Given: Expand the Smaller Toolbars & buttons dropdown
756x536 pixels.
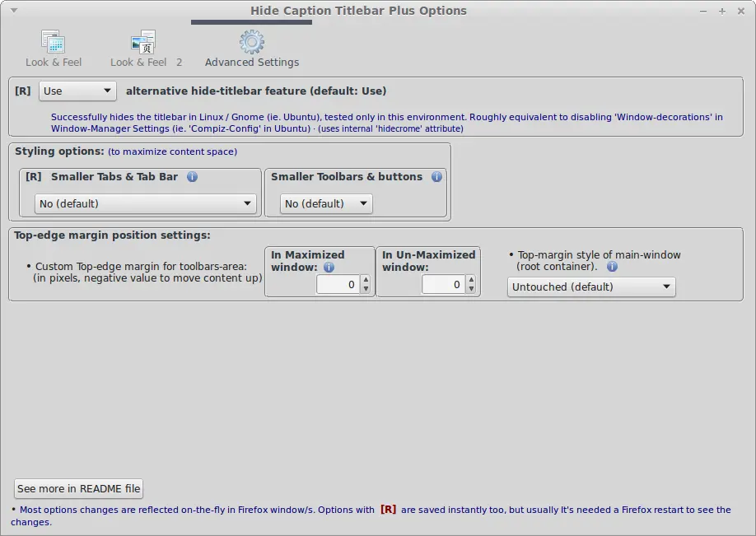Looking at the screenshot, I should pyautogui.click(x=326, y=204).
